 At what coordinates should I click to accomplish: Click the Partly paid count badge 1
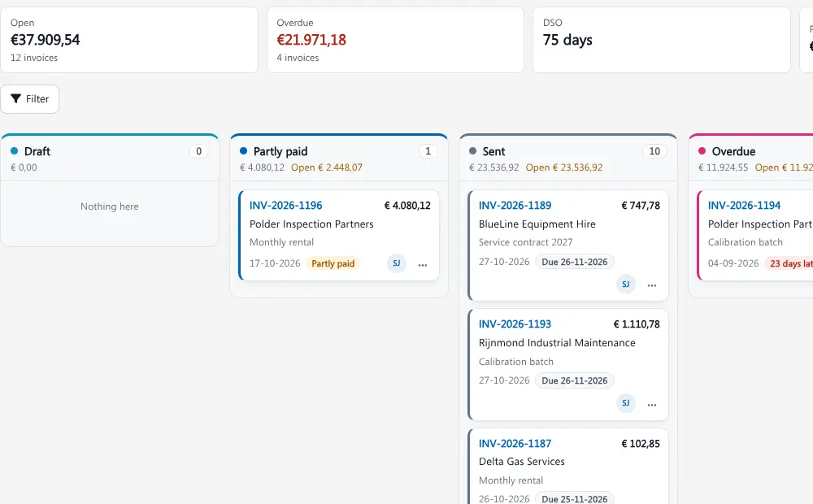pyautogui.click(x=428, y=151)
